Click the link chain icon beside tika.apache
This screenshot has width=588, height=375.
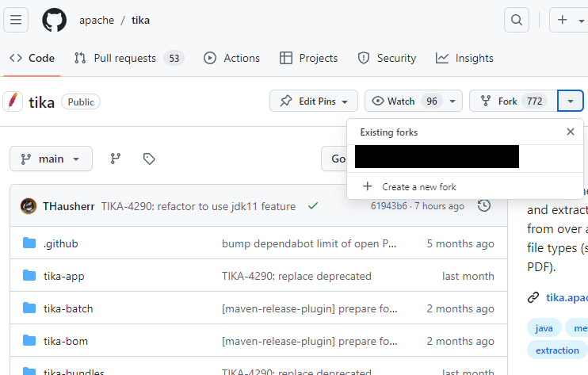(x=533, y=297)
